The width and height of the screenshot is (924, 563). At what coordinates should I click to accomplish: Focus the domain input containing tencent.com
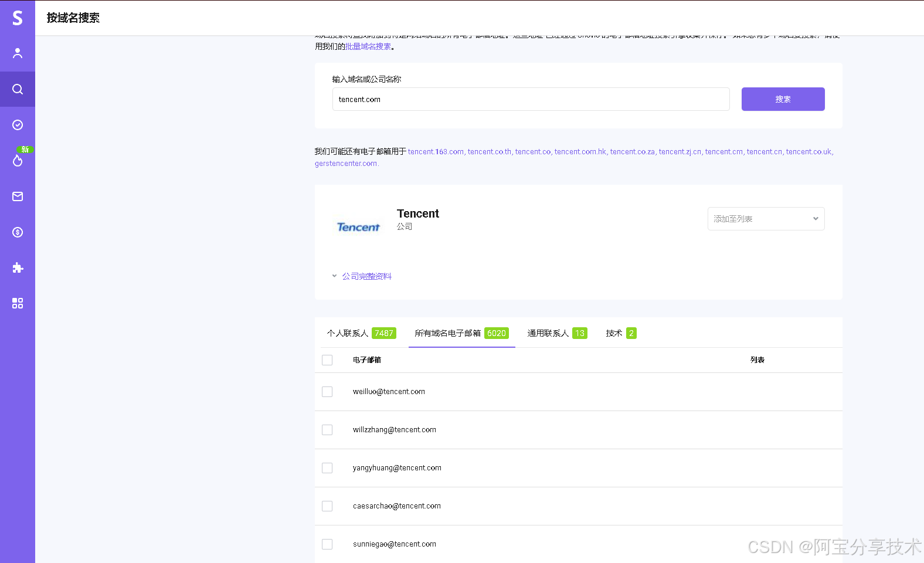(x=531, y=99)
